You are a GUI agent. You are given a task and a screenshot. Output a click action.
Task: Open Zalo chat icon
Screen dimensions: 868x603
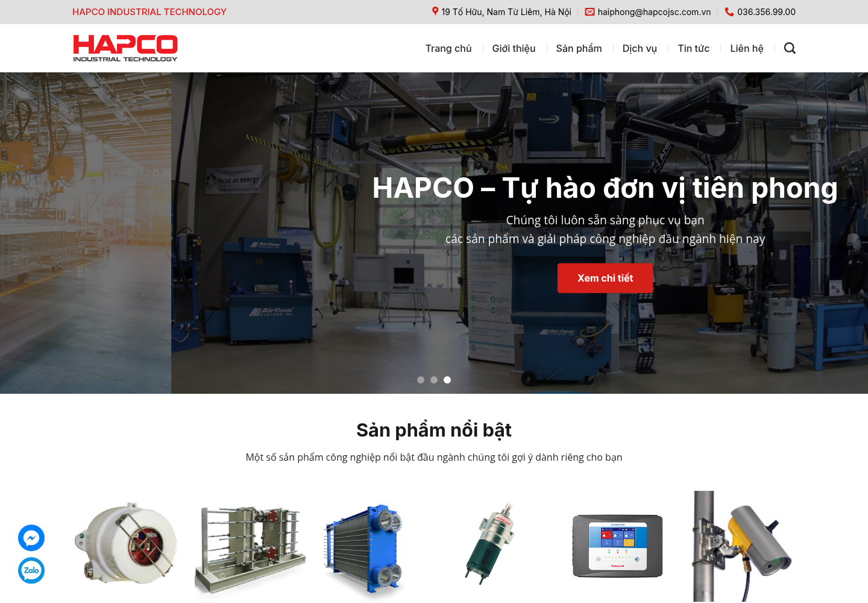click(x=31, y=570)
